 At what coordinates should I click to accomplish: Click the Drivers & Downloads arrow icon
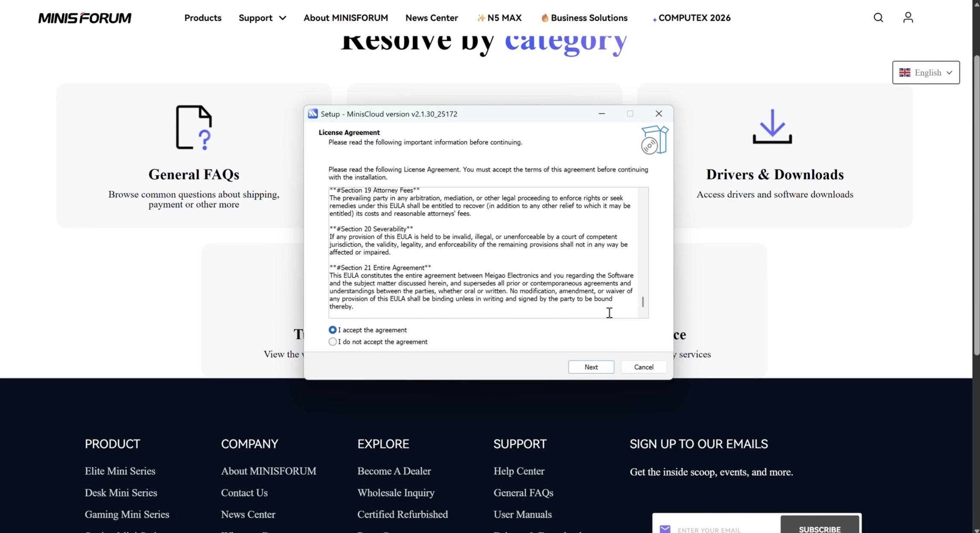(772, 126)
